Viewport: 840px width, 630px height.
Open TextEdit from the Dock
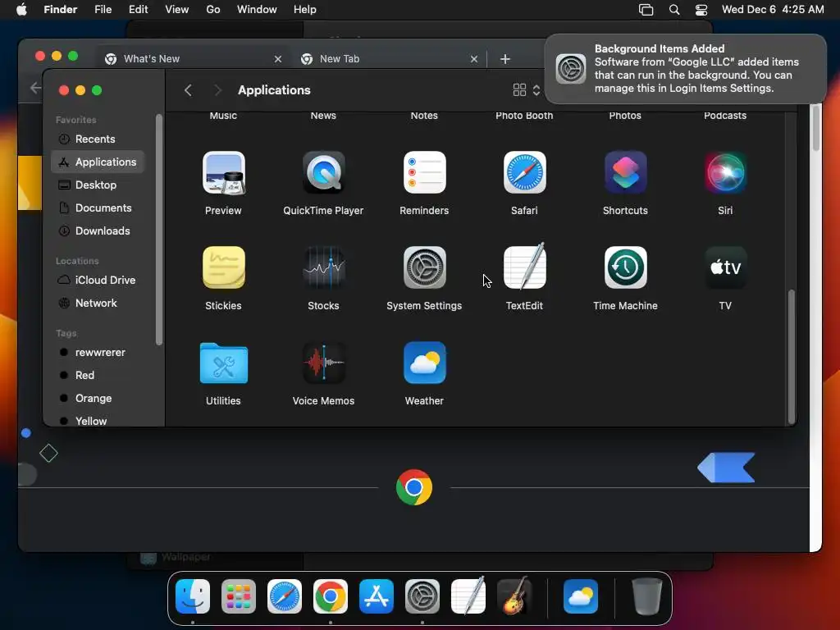click(x=468, y=596)
